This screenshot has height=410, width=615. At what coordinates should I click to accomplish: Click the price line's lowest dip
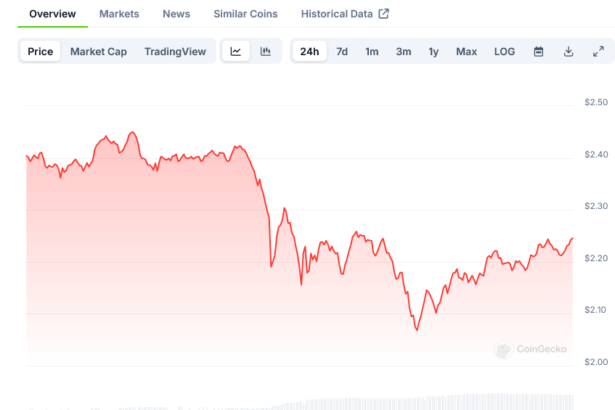click(x=417, y=330)
